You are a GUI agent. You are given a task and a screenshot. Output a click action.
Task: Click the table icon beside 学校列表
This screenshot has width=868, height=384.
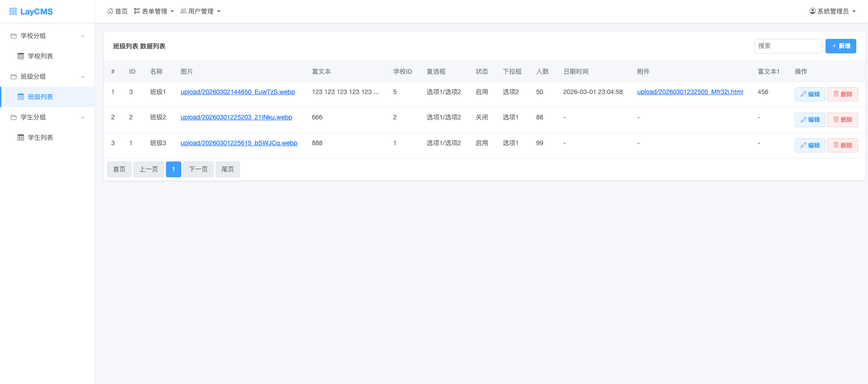[x=21, y=56]
